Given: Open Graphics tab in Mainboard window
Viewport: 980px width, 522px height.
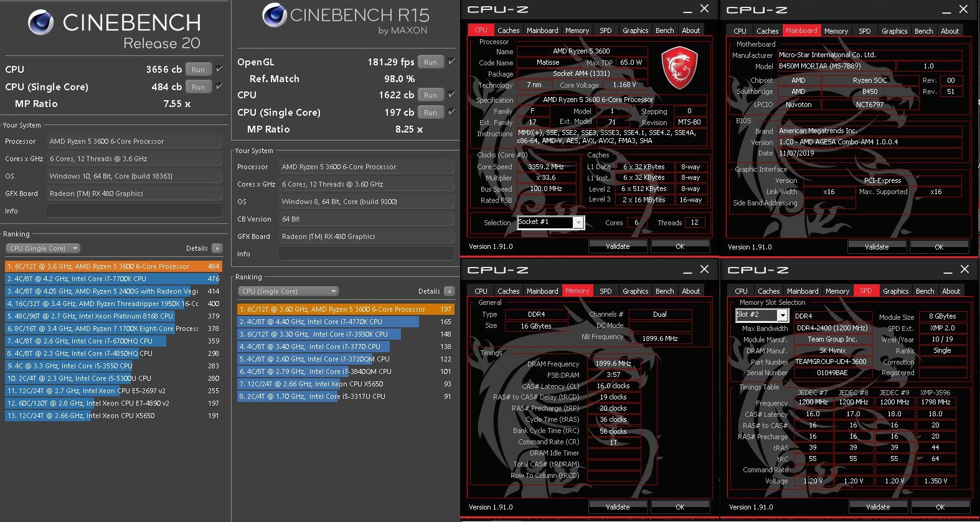Looking at the screenshot, I should (894, 31).
